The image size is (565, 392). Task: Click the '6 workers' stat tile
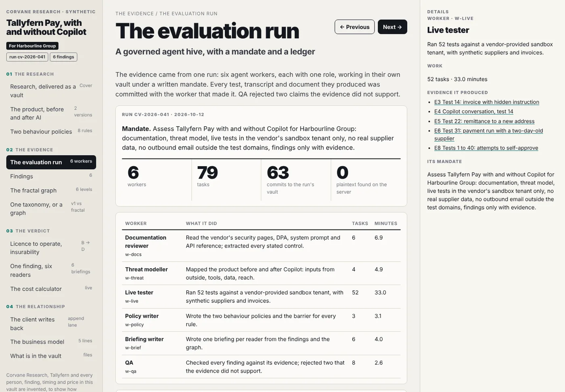(x=157, y=179)
